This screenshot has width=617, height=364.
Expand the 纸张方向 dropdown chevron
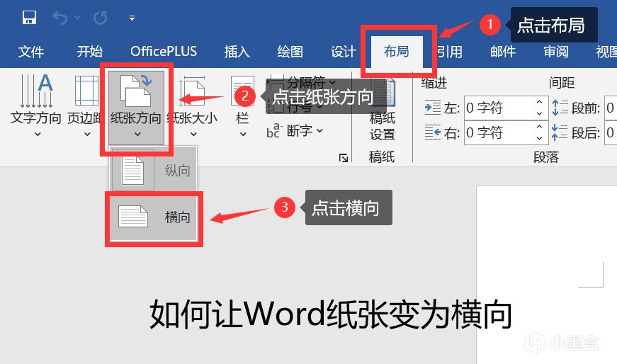click(x=137, y=134)
